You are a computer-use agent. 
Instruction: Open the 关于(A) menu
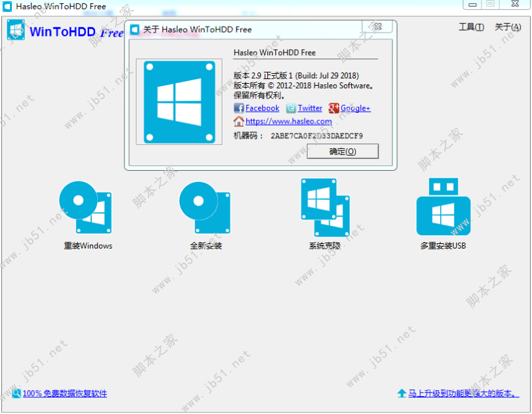point(507,27)
